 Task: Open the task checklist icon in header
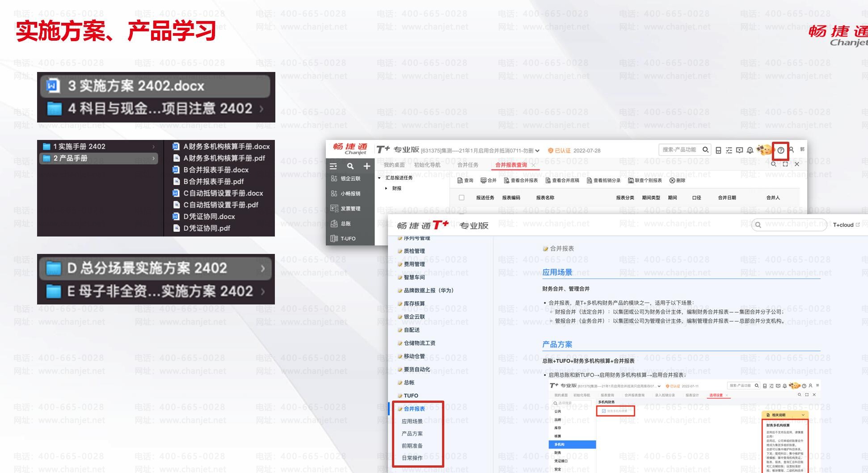(729, 150)
